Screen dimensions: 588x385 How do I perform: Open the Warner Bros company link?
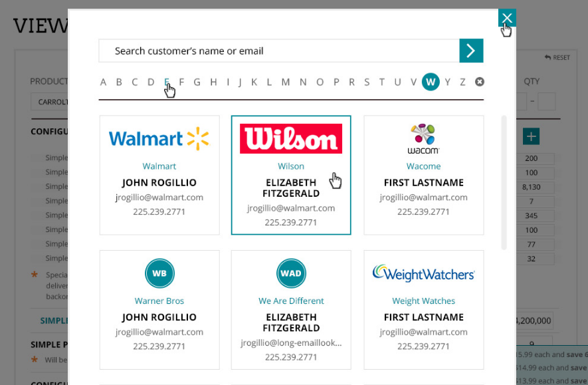point(159,301)
